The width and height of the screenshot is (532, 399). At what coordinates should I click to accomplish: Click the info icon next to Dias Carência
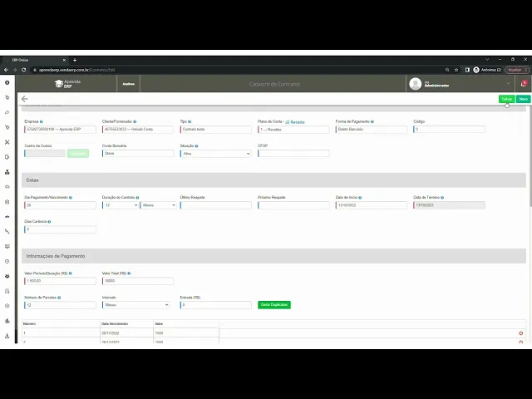coord(49,222)
